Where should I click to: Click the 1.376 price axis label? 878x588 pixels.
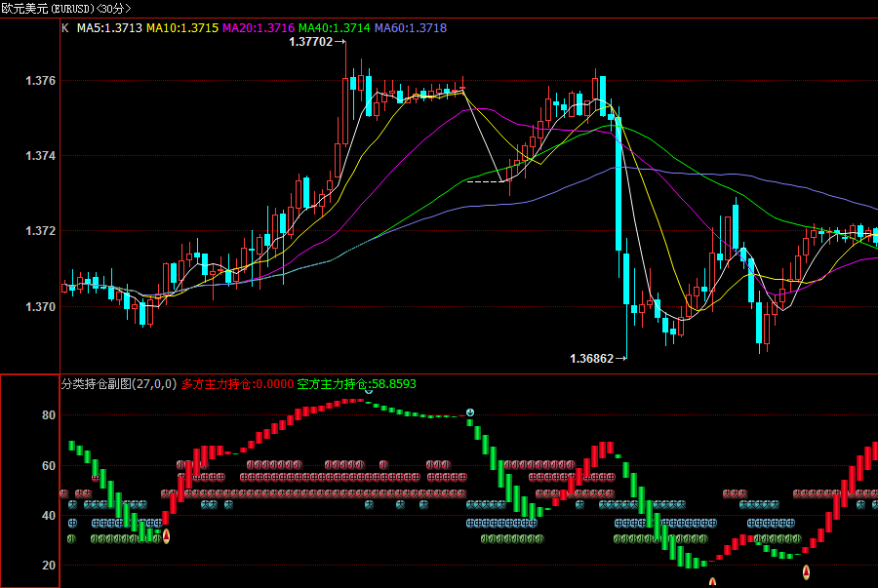(40, 81)
